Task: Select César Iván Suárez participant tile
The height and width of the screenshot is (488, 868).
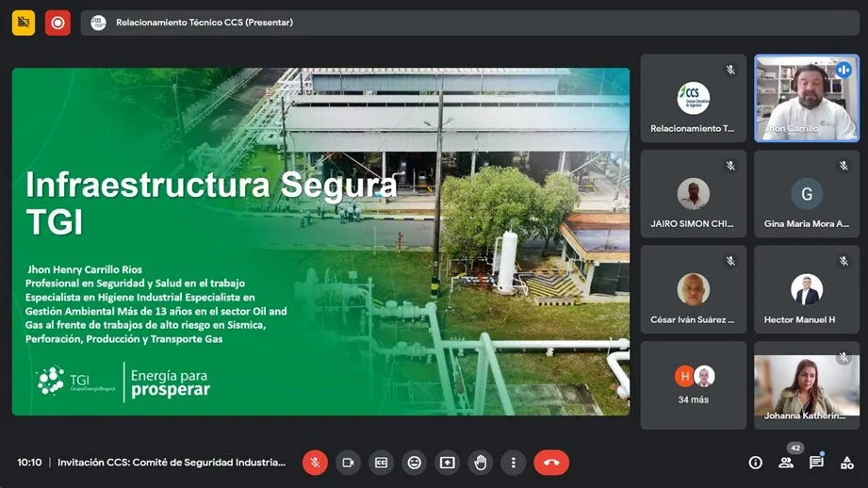Action: (x=693, y=289)
